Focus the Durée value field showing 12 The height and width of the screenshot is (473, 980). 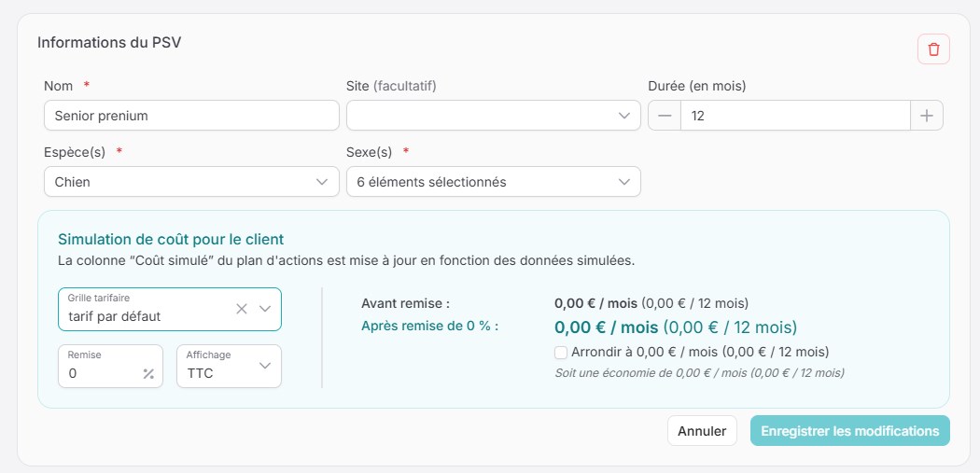pos(795,116)
